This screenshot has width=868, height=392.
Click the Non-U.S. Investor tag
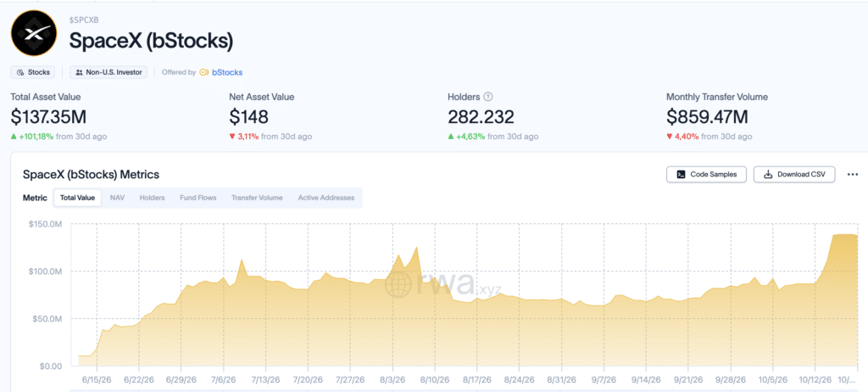[108, 72]
